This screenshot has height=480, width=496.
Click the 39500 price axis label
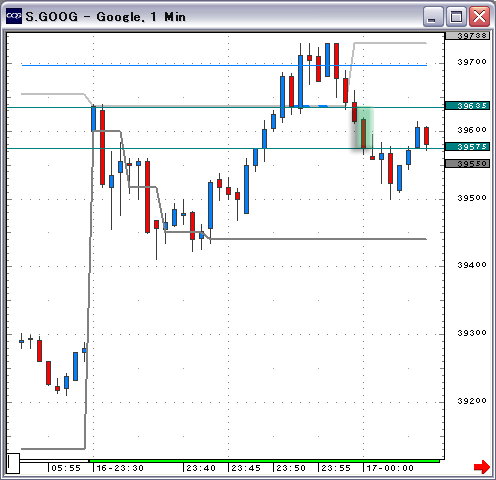[472, 198]
